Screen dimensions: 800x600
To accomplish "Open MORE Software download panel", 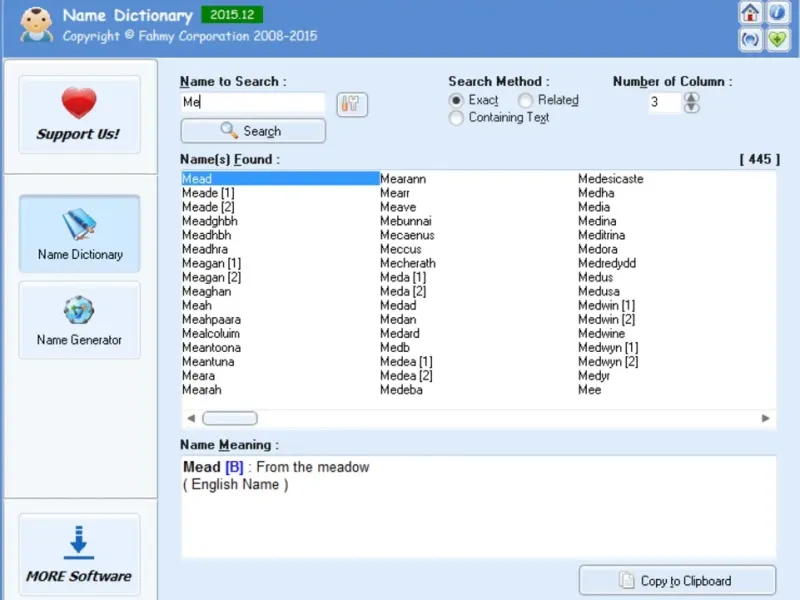I will [80, 555].
